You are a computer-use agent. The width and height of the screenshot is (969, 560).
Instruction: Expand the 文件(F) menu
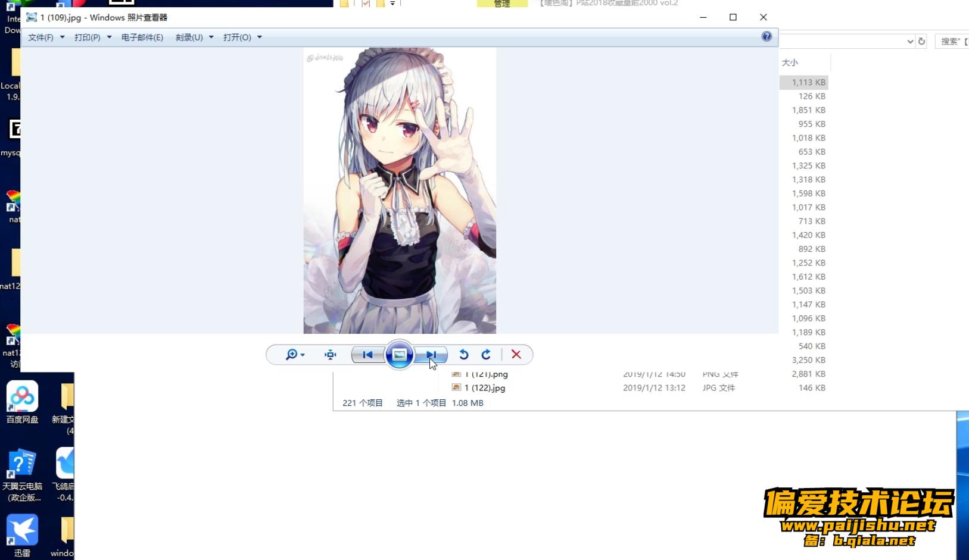coord(46,37)
